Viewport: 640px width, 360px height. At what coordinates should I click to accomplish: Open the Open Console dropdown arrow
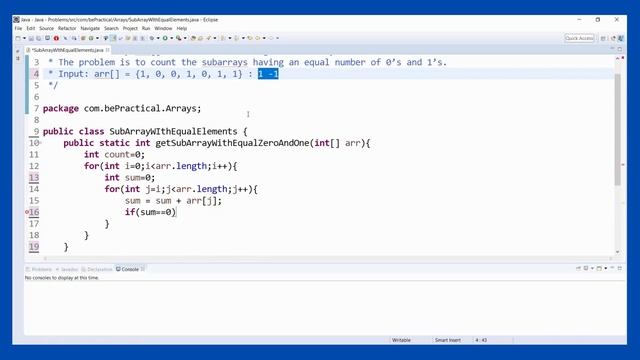606,268
